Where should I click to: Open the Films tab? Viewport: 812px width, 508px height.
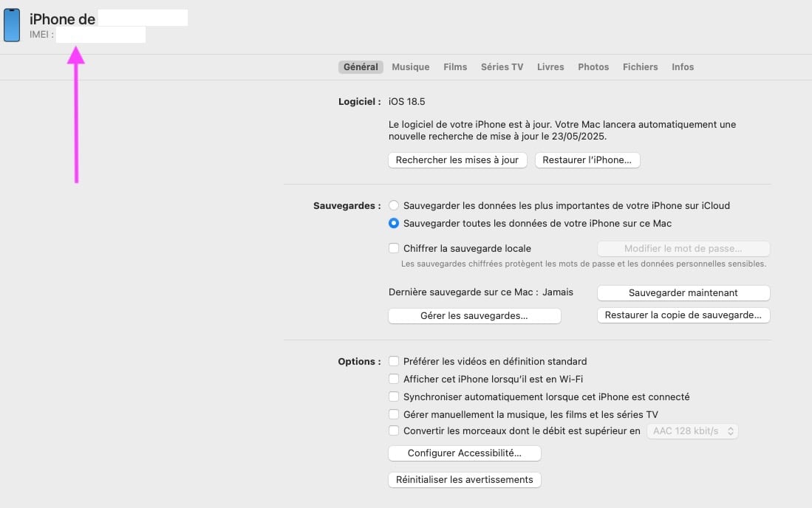point(455,66)
